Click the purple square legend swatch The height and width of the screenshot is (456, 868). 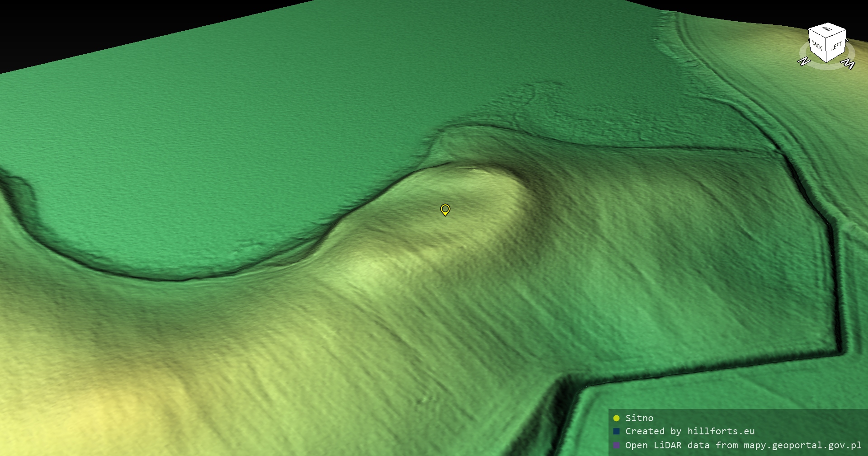[616, 445]
